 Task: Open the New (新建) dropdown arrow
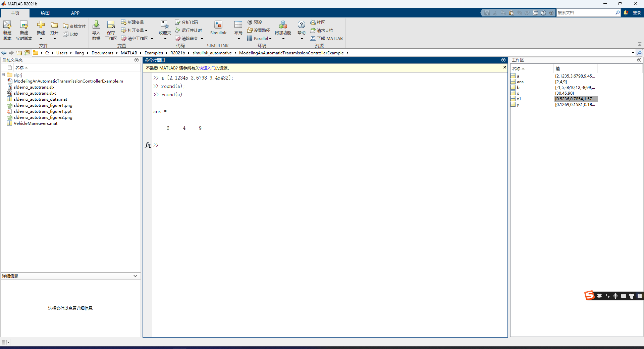pyautogui.click(x=41, y=39)
